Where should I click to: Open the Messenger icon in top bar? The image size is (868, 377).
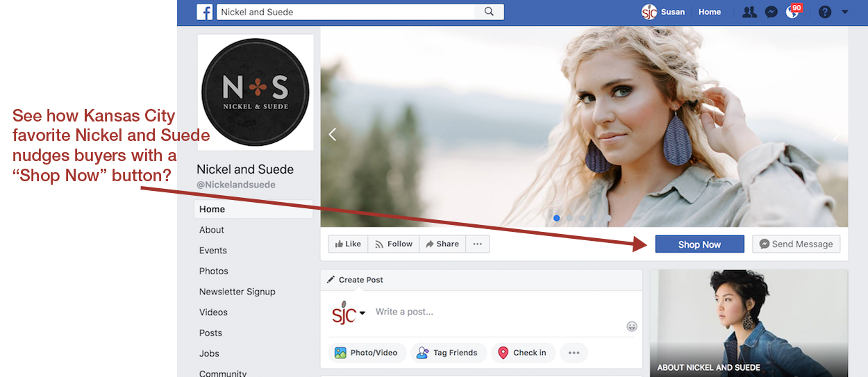click(771, 12)
